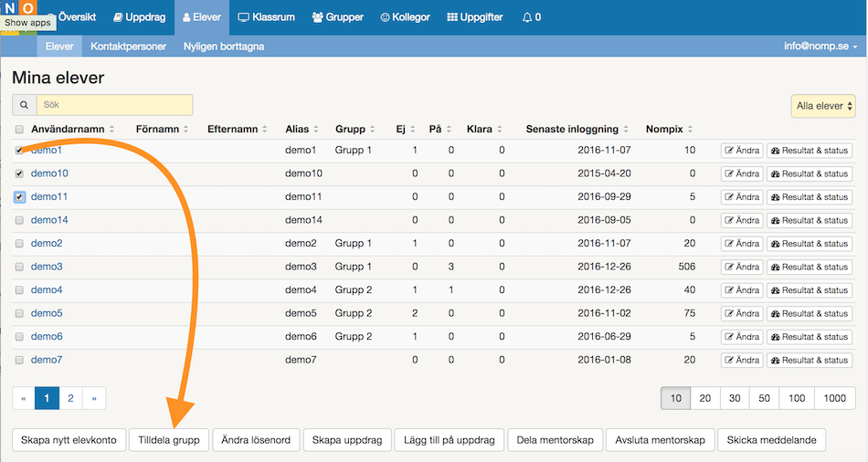Sort by Senaste inloggning column arrows

click(626, 130)
